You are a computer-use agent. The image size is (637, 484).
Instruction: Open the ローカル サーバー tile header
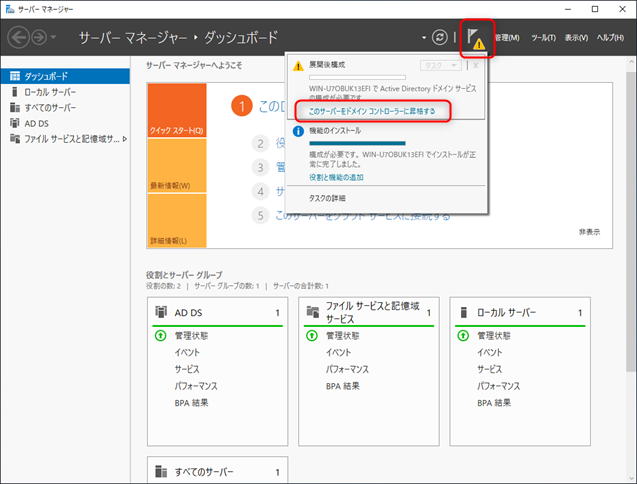(520, 312)
